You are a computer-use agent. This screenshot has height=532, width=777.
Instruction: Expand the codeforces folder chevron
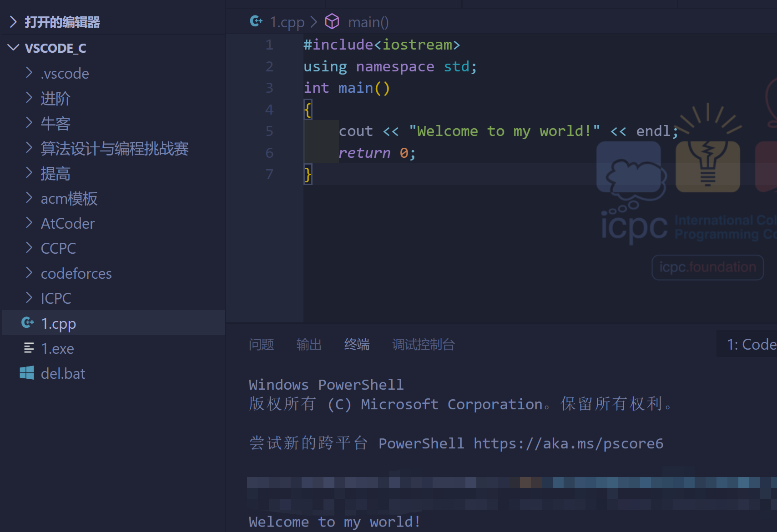point(29,273)
